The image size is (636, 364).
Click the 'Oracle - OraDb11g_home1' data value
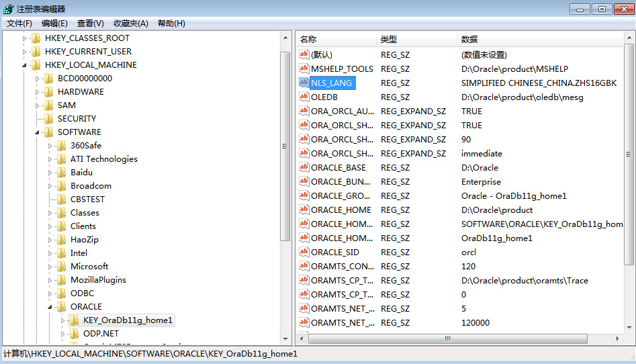tap(514, 195)
